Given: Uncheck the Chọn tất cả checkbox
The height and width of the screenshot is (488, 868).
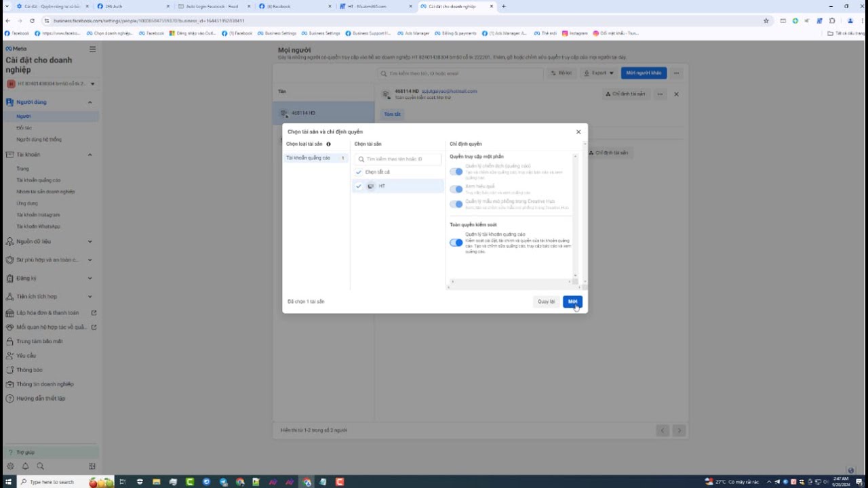Looking at the screenshot, I should tap(359, 172).
